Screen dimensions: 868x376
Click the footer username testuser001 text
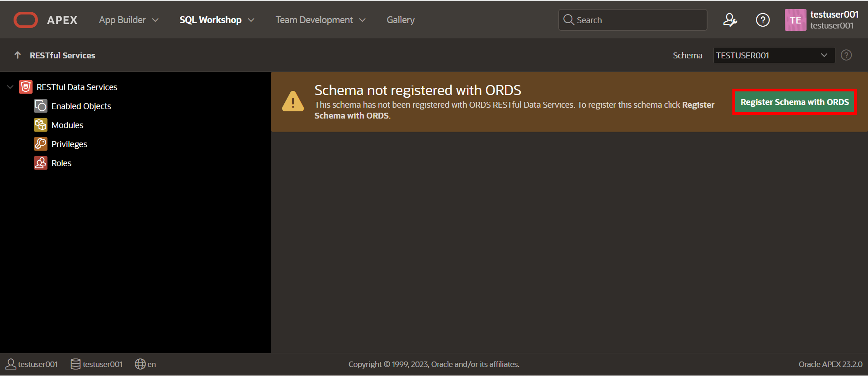(x=38, y=364)
